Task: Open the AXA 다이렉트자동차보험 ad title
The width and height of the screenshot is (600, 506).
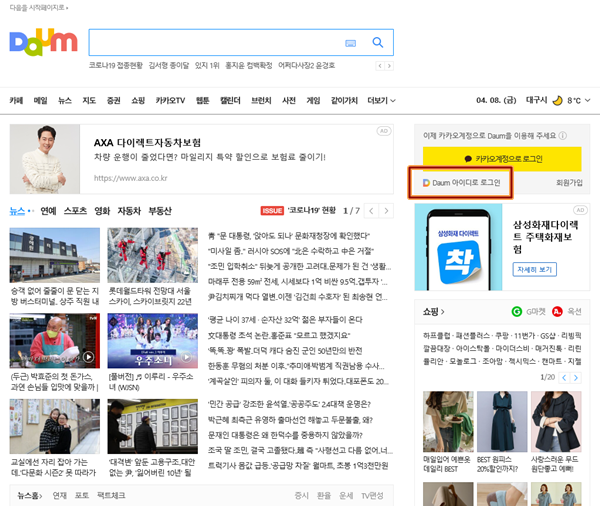Action: point(147,143)
